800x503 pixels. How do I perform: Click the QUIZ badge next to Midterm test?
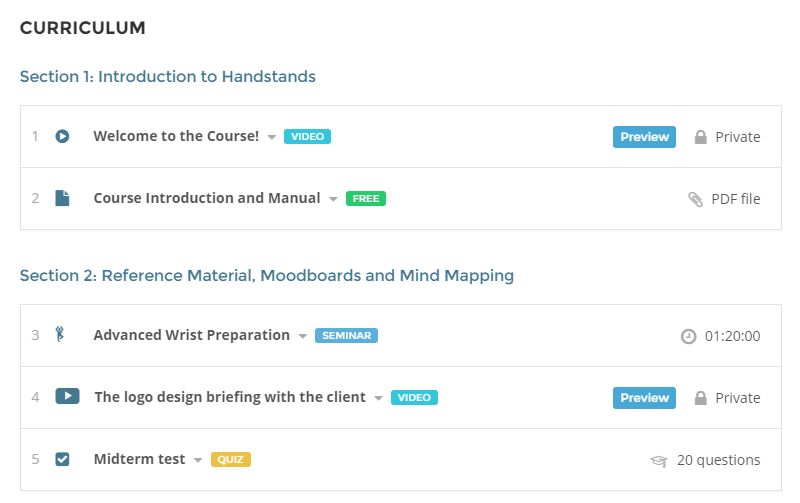click(231, 460)
